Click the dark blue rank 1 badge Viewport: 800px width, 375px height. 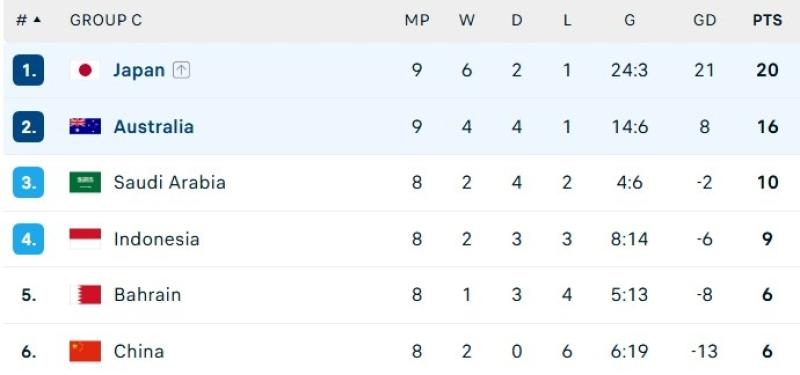29,70
